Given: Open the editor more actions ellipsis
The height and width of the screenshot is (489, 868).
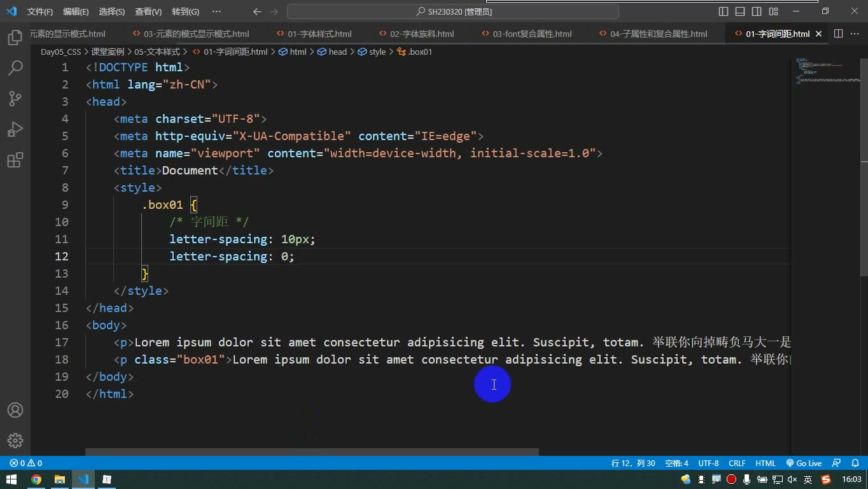Looking at the screenshot, I should click(x=855, y=34).
